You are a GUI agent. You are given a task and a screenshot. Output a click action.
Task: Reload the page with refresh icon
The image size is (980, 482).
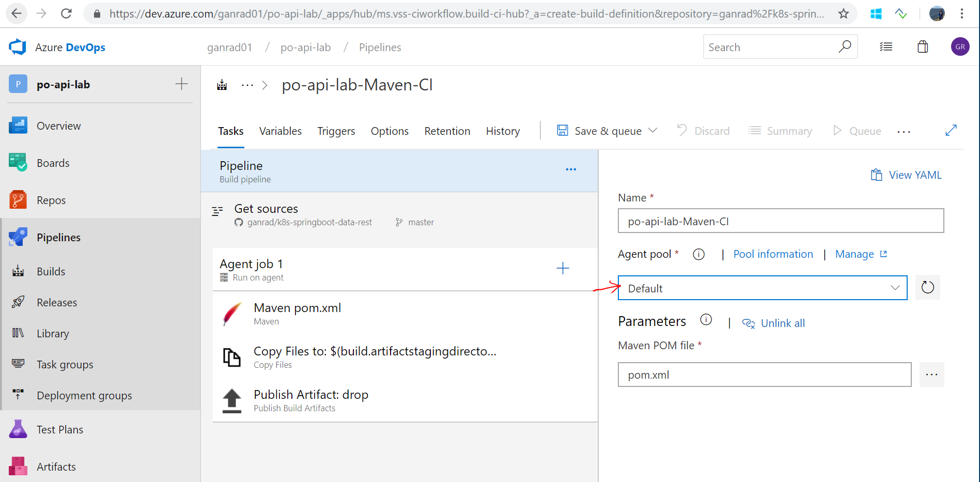tap(66, 13)
